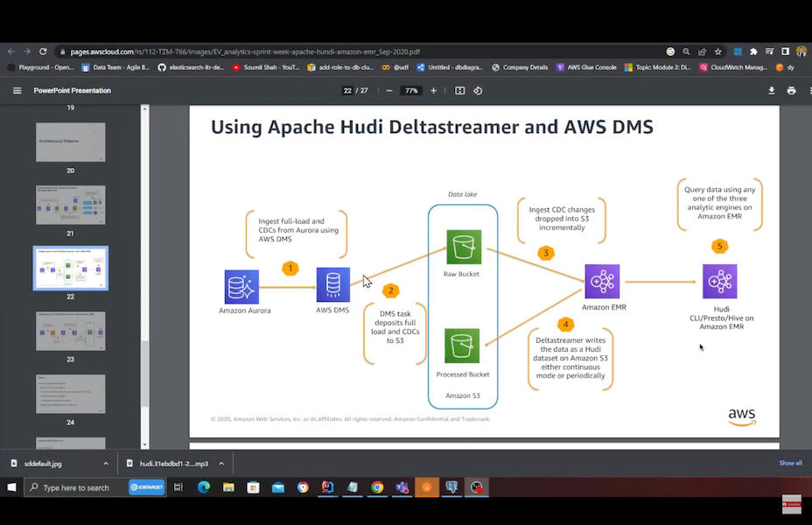The width and height of the screenshot is (812, 525).
Task: Click the zoom out minus icon
Action: click(x=389, y=90)
